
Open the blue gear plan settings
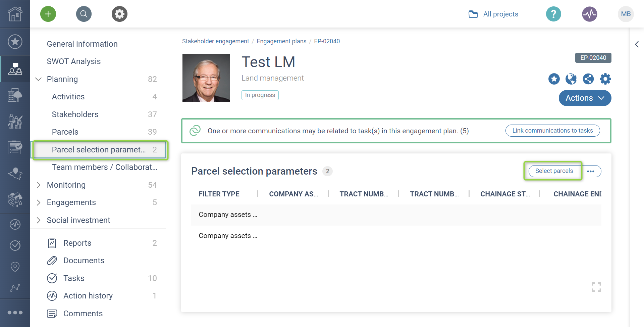pyautogui.click(x=605, y=79)
